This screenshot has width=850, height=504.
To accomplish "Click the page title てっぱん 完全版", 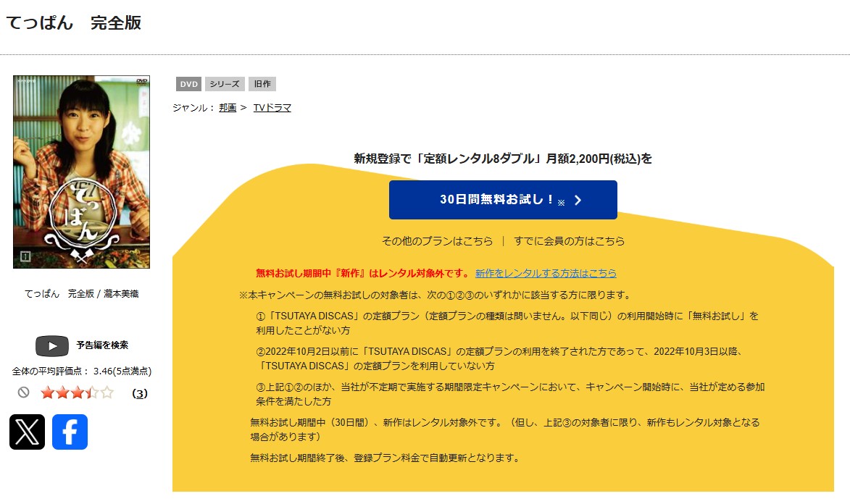I will coord(74,22).
